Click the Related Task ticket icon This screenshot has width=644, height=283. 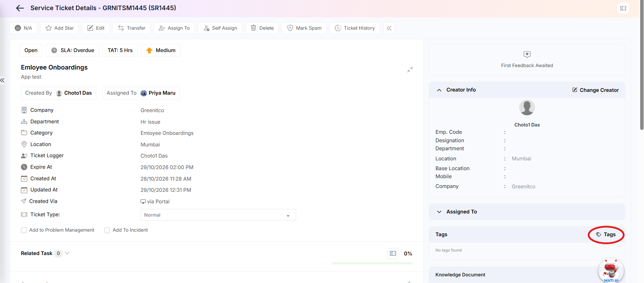(x=393, y=253)
